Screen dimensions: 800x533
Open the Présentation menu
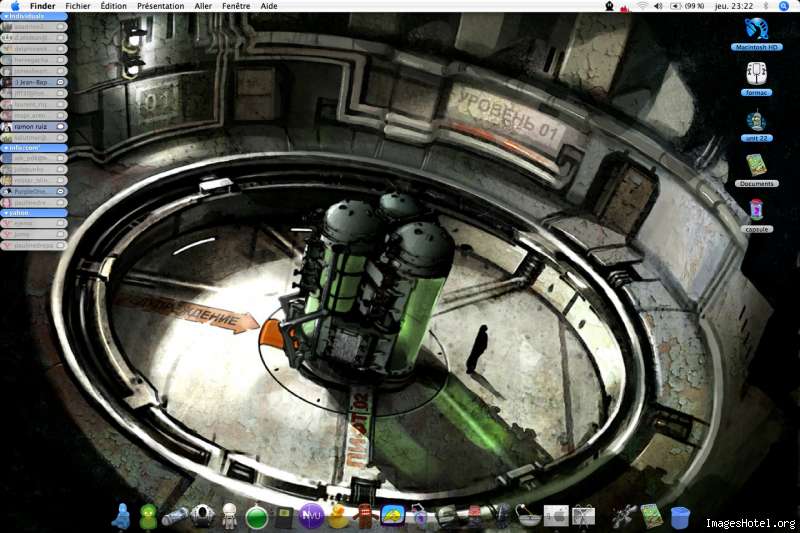(x=160, y=6)
